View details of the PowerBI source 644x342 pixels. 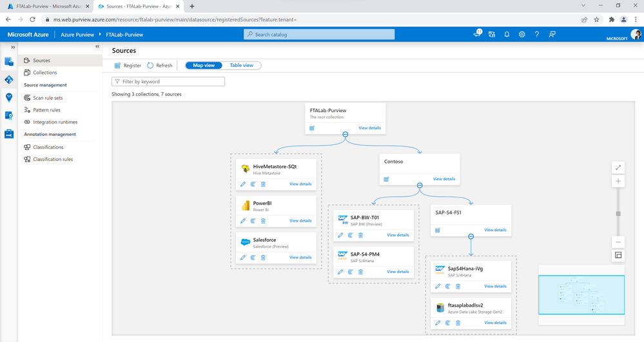point(300,221)
